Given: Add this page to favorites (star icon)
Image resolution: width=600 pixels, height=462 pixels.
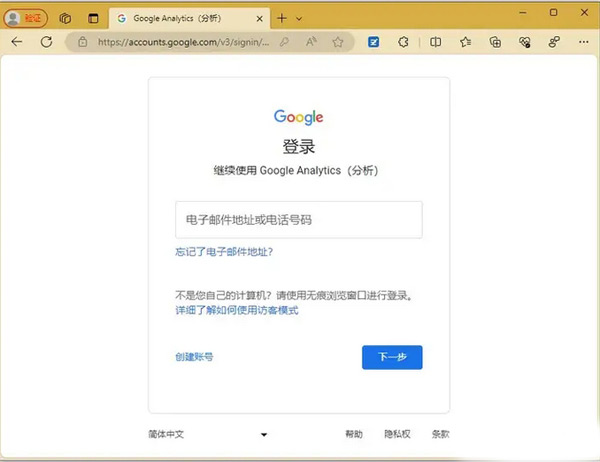Looking at the screenshot, I should click(x=338, y=42).
